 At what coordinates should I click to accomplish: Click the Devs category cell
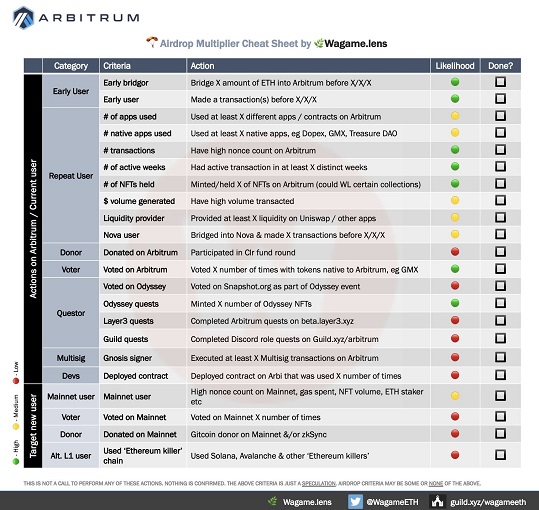[71, 376]
